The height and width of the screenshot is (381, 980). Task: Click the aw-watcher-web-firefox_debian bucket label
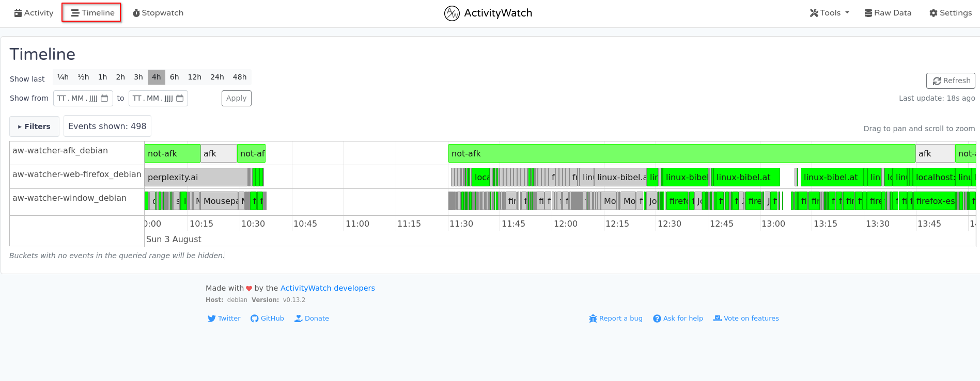76,174
